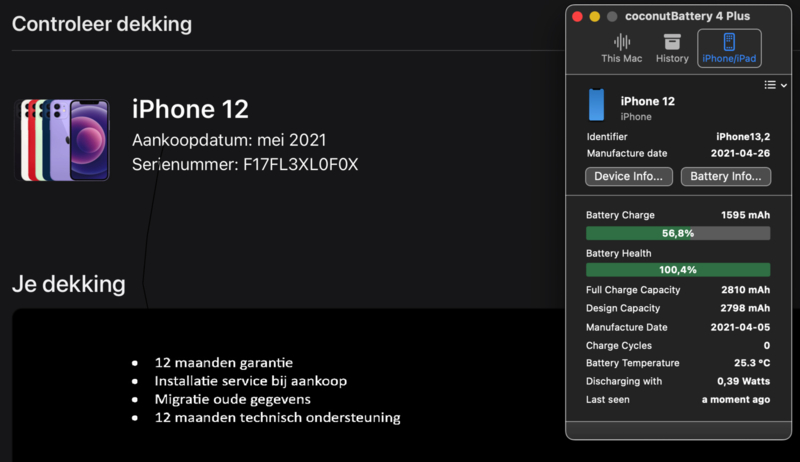
Task: Click the Discharging with 0,39 Watts value
Action: (x=743, y=381)
